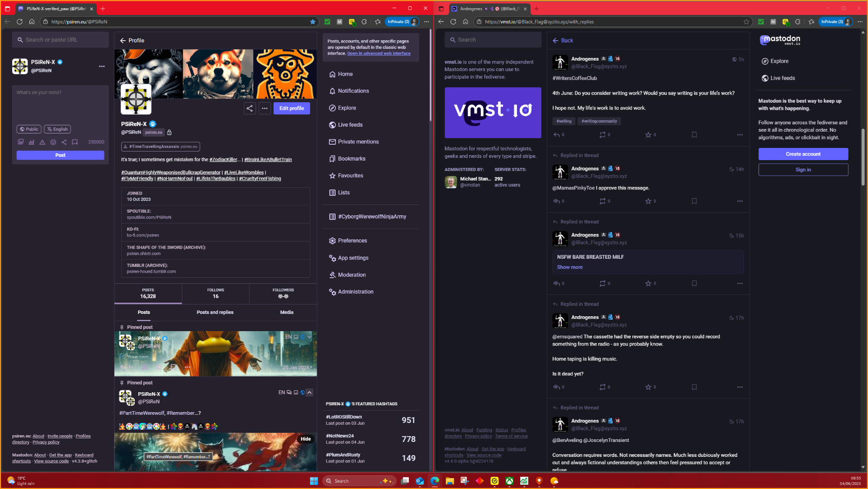Refresh the psiren.eu browser window
The image size is (868, 489).
19,22
